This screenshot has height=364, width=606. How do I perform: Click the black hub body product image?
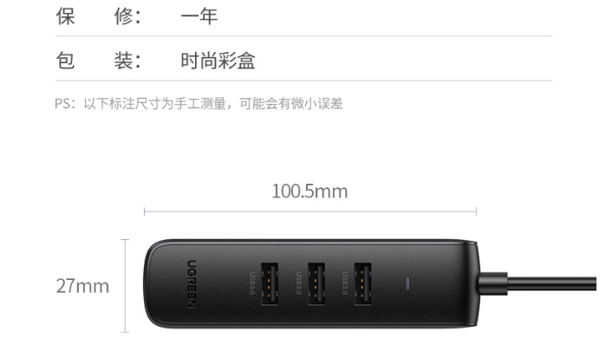click(312, 284)
